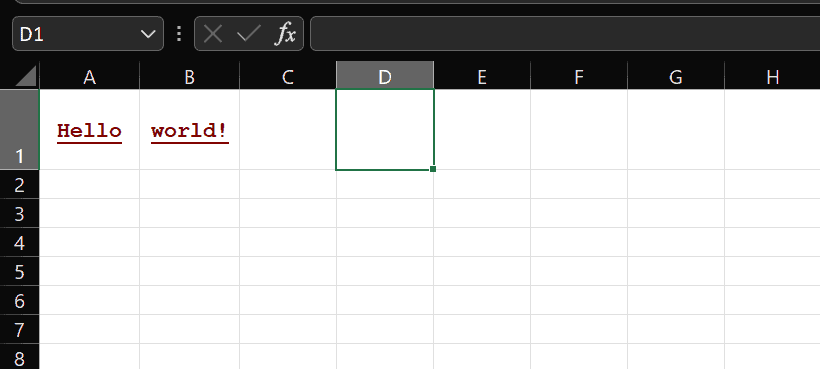Select column H header
The height and width of the screenshot is (369, 820).
(772, 77)
